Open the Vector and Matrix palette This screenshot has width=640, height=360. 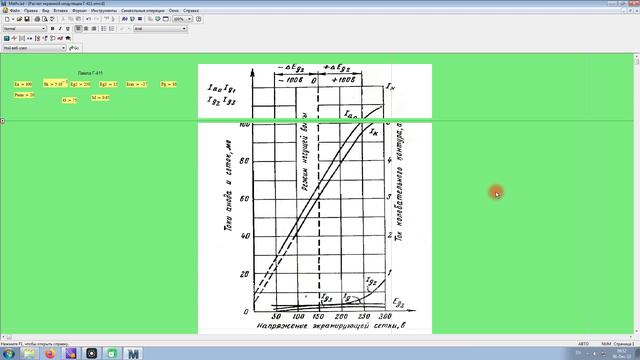pyautogui.click(x=22, y=38)
